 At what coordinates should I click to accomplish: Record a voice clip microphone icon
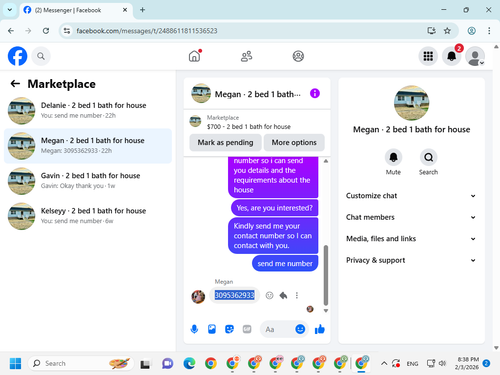coord(194,329)
